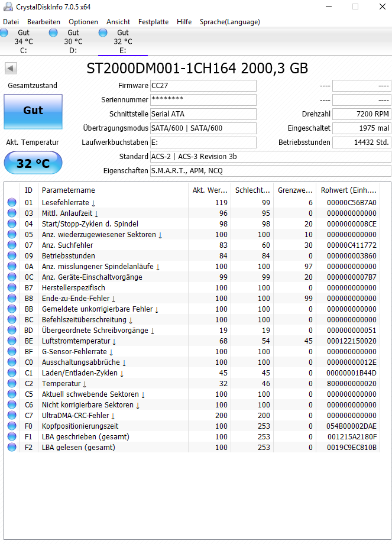Click the Betriebsstunden value 14432 Std.

362,143
